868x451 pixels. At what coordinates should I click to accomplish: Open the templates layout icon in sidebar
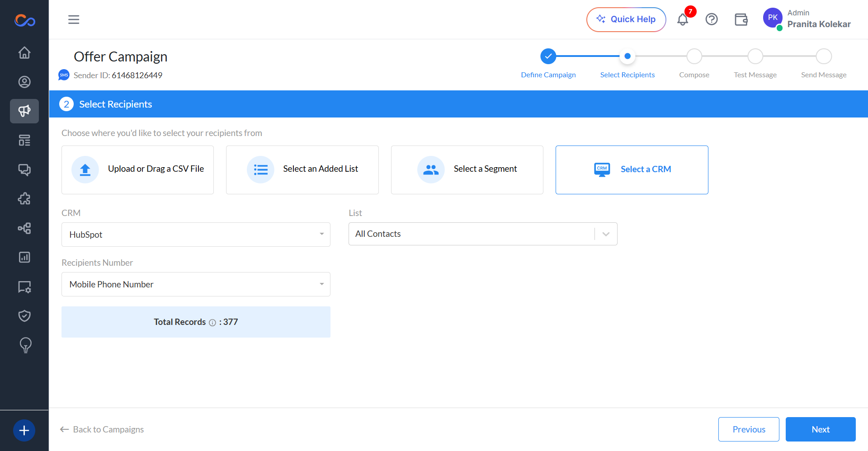coord(24,141)
